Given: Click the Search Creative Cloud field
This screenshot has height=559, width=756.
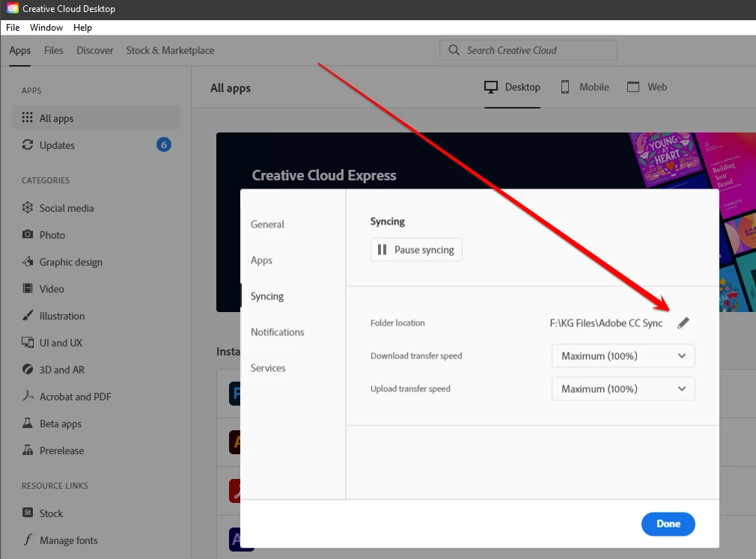Looking at the screenshot, I should [528, 50].
